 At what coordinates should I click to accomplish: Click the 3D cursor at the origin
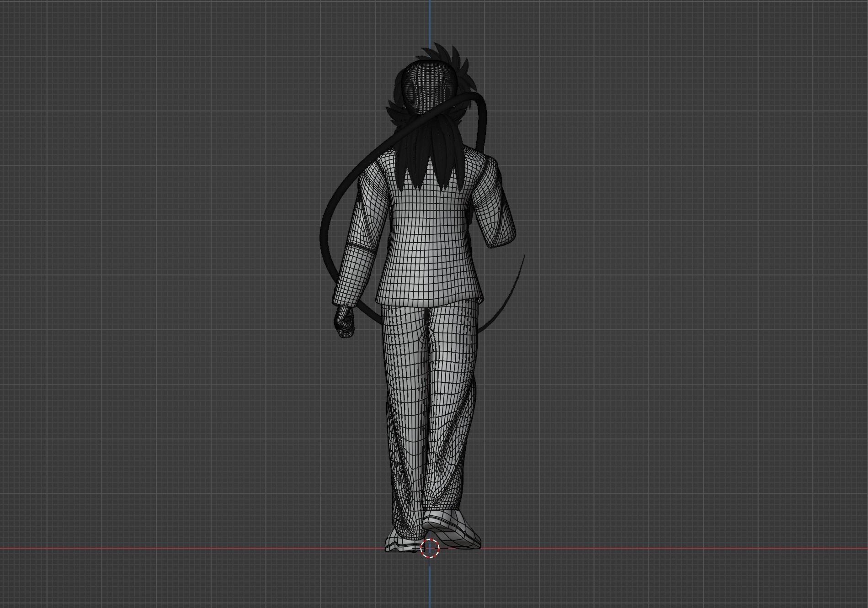430,548
